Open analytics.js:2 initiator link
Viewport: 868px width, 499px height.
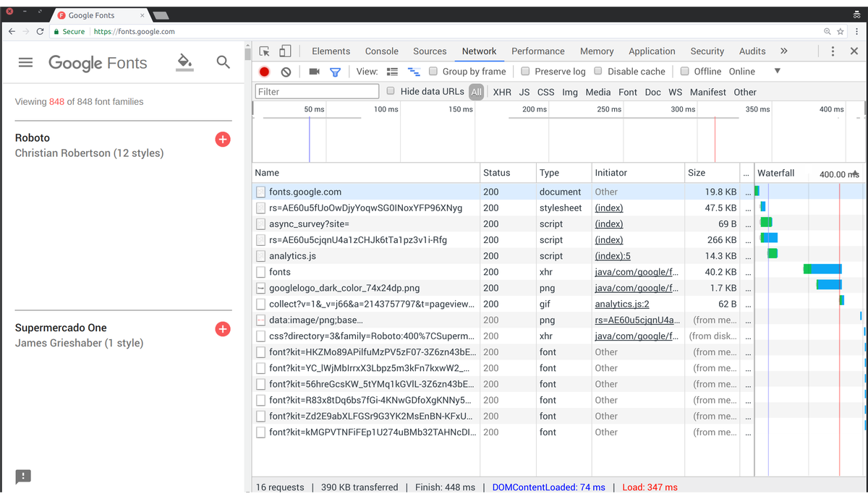click(622, 304)
